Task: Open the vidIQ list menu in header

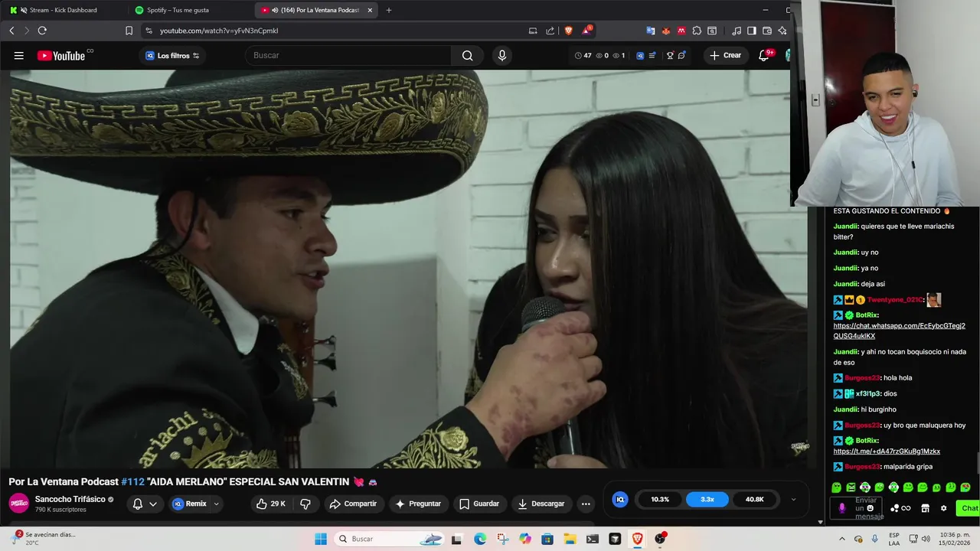Action: click(x=652, y=55)
